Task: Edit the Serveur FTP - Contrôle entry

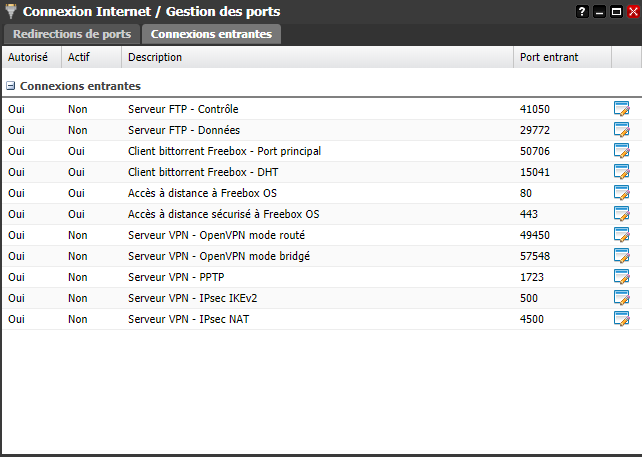Action: click(x=621, y=109)
